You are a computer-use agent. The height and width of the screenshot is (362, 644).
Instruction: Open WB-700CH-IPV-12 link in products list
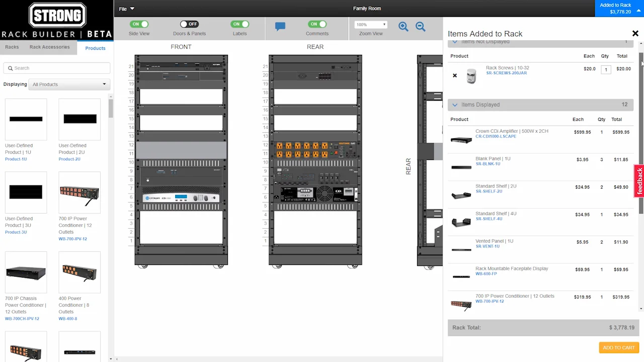click(22, 319)
